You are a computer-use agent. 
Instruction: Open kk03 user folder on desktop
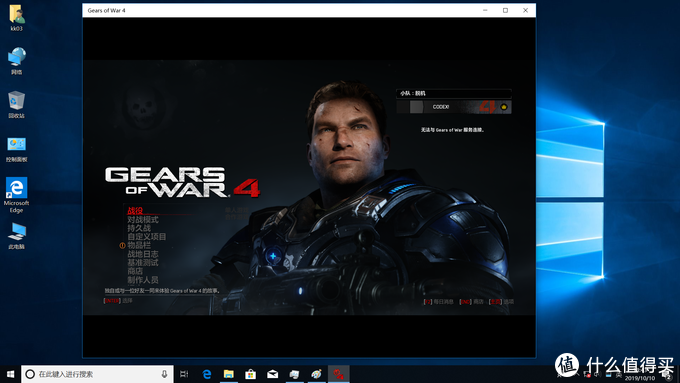tap(16, 18)
